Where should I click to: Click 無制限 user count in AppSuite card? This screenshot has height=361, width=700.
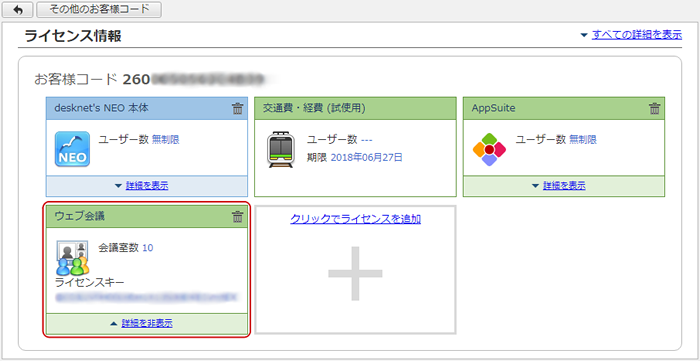pos(583,140)
